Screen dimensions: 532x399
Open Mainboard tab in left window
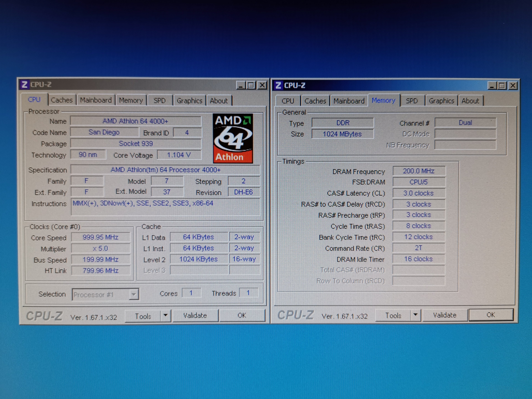pos(96,100)
